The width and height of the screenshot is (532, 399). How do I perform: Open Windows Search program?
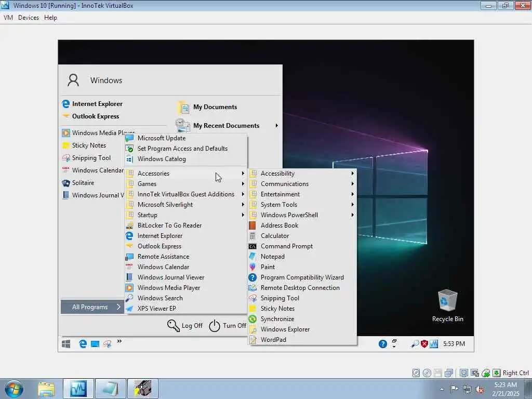(185, 298)
